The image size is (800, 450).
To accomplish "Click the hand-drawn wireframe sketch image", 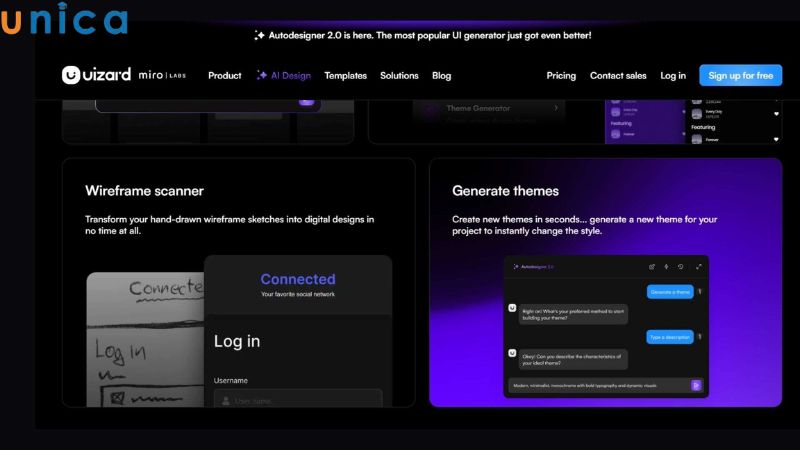I will pos(145,339).
